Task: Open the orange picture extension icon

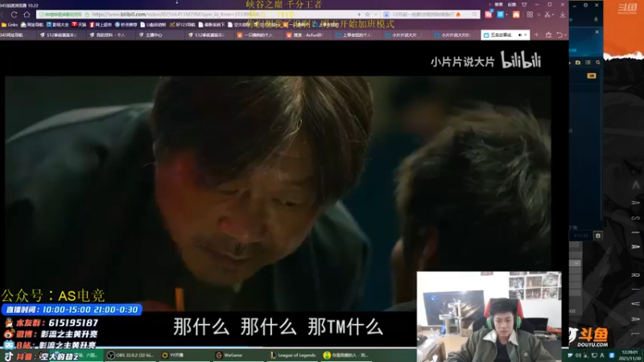Action: tap(516, 14)
